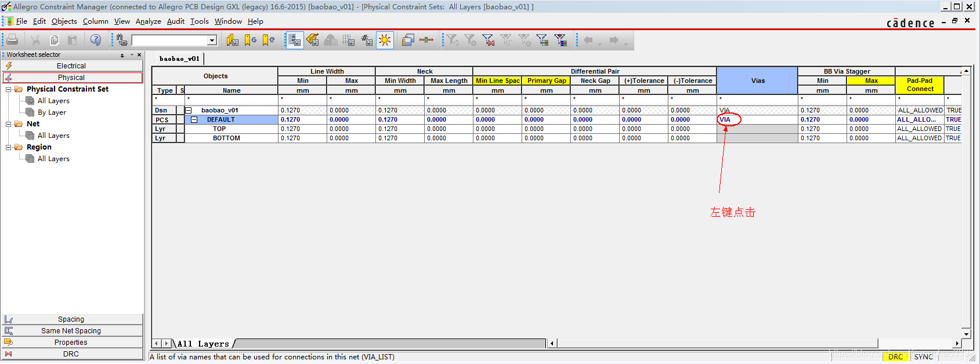Click the last filter funnel icon
Image resolution: width=980 pixels, height=364 pixels.
(560, 40)
